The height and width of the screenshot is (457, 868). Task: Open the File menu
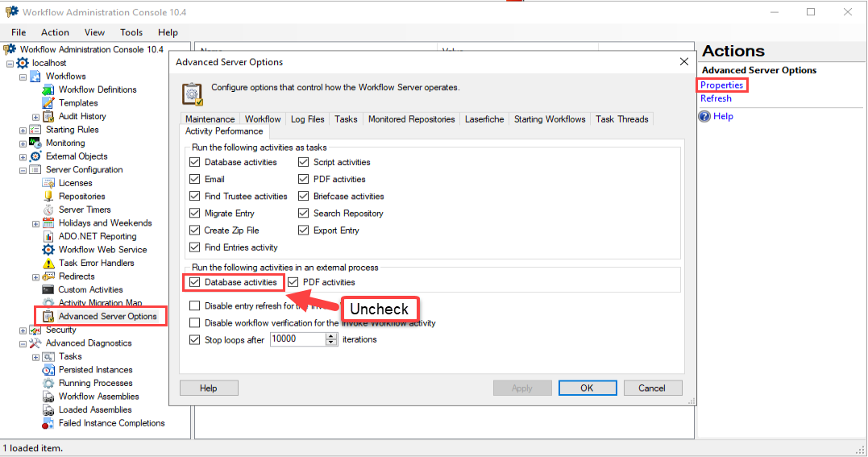pyautogui.click(x=19, y=32)
